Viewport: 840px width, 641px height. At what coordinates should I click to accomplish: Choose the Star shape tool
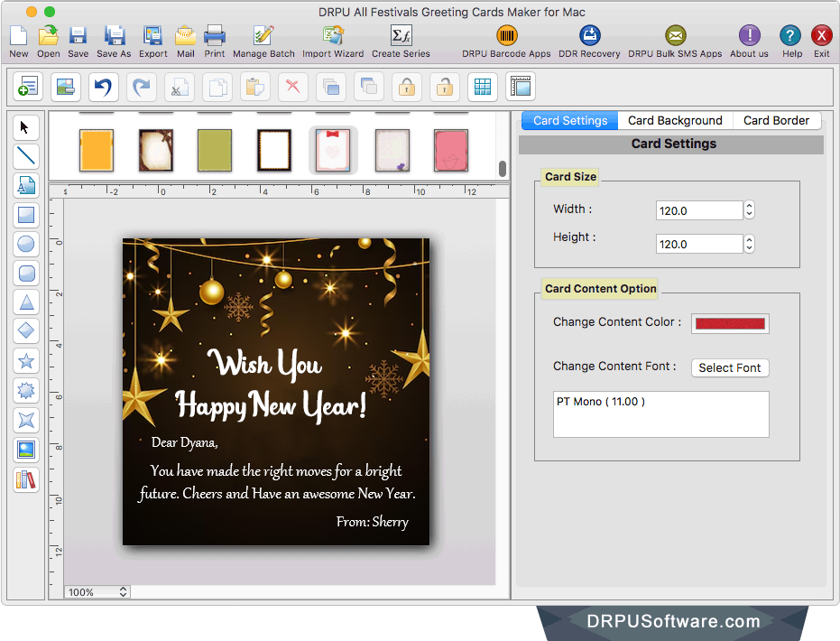click(25, 361)
